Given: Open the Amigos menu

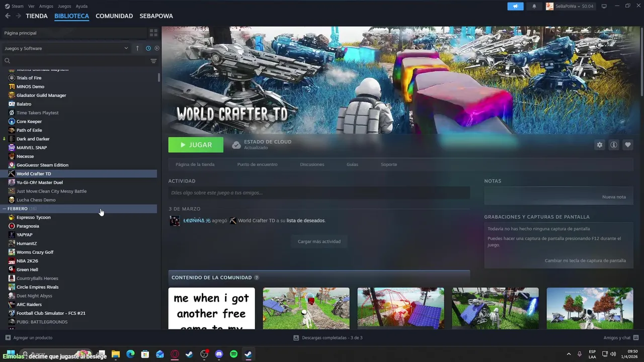Looking at the screenshot, I should click(x=46, y=6).
